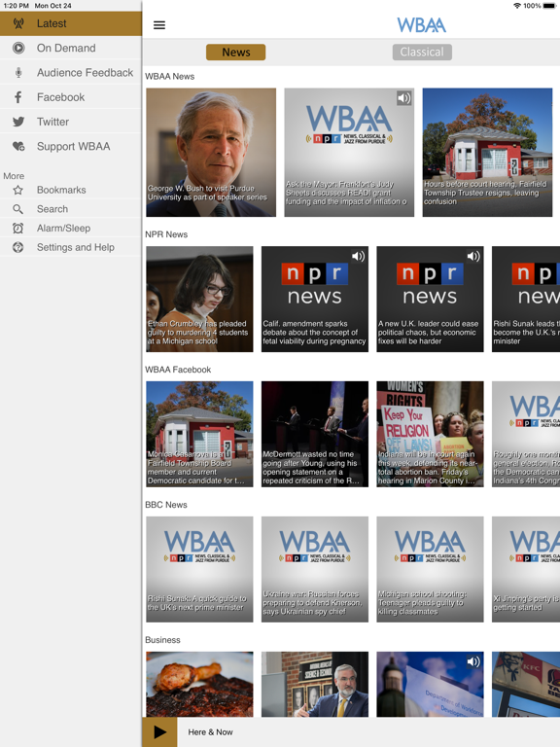Click speaker icon on Workforce Development thumbnail
The width and height of the screenshot is (560, 747).
point(473,661)
